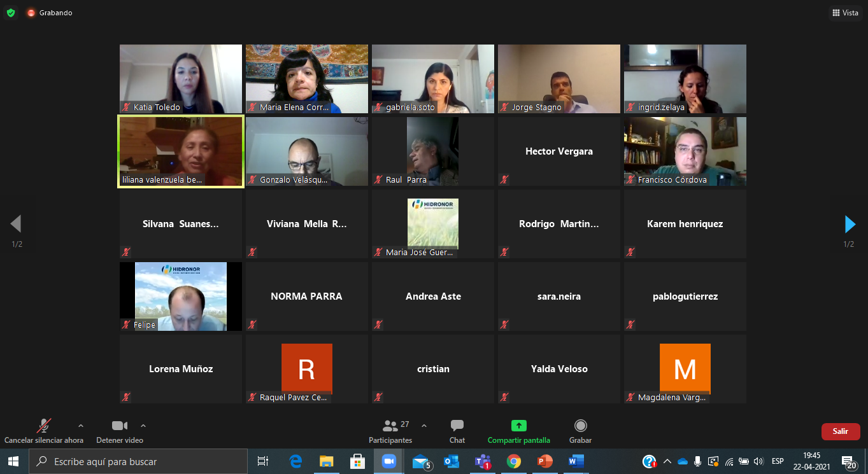This screenshot has width=868, height=474.
Task: Go to next participants page arrow
Action: pyautogui.click(x=850, y=224)
